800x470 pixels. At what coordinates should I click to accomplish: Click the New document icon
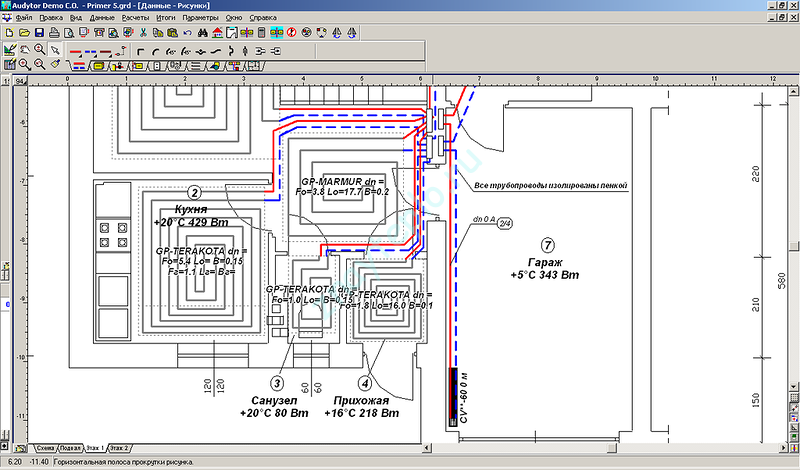coord(8,33)
